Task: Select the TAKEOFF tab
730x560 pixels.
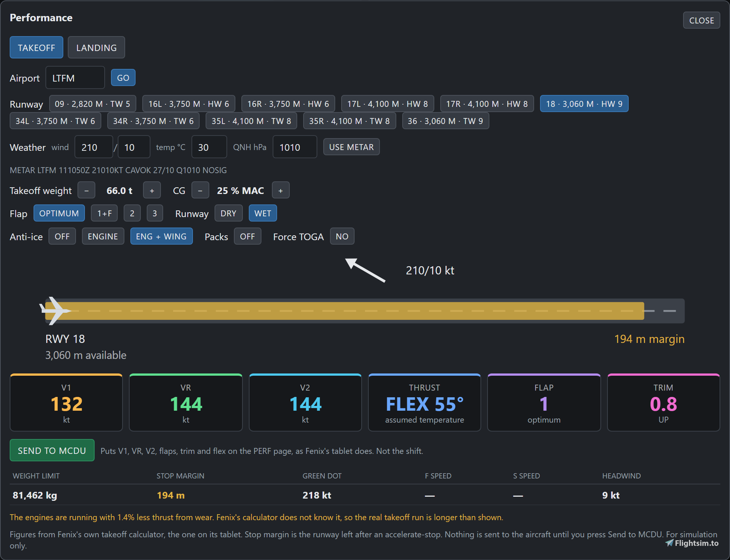Action: [x=36, y=48]
